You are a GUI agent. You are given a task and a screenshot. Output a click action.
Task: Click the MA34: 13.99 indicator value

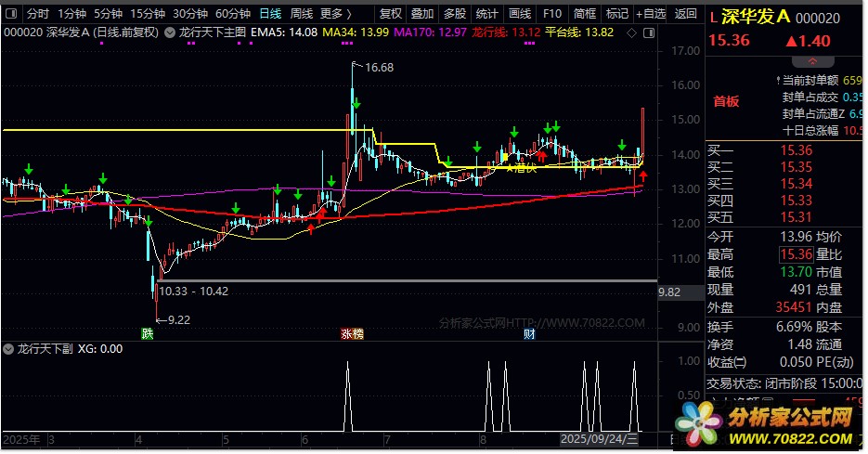pyautogui.click(x=356, y=32)
